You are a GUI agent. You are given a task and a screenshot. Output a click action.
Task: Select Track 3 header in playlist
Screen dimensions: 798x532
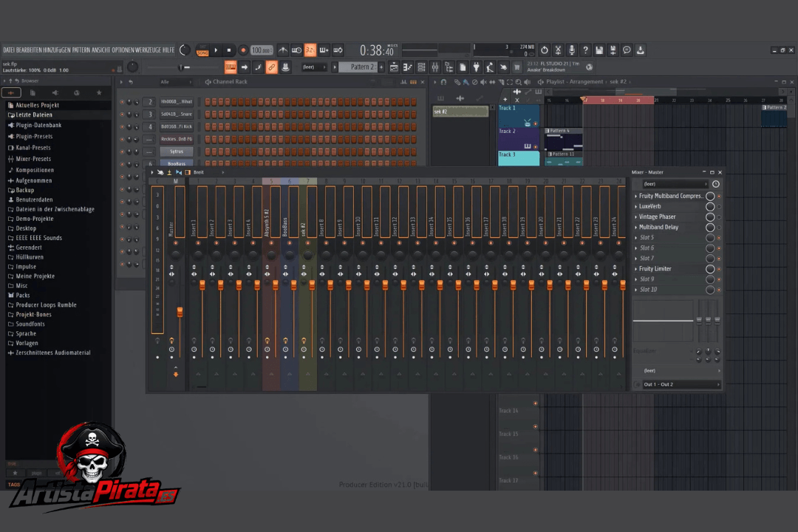click(x=519, y=158)
